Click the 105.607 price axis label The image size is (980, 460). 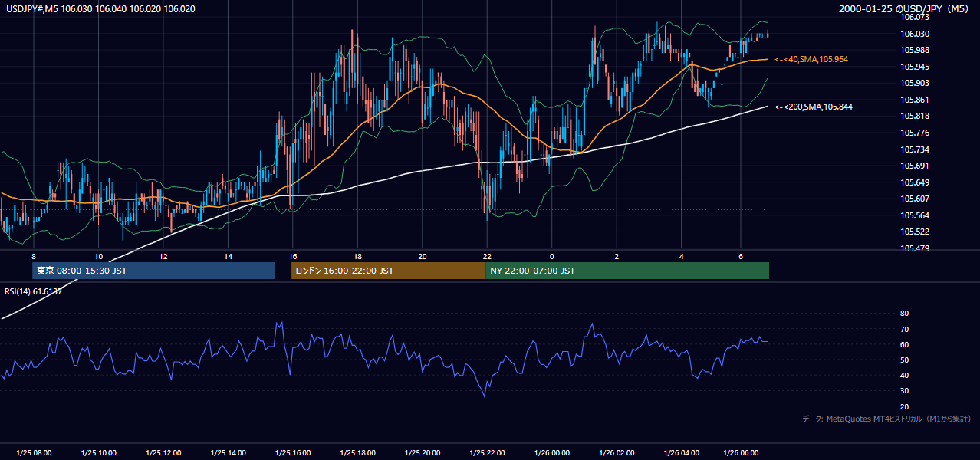[915, 199]
